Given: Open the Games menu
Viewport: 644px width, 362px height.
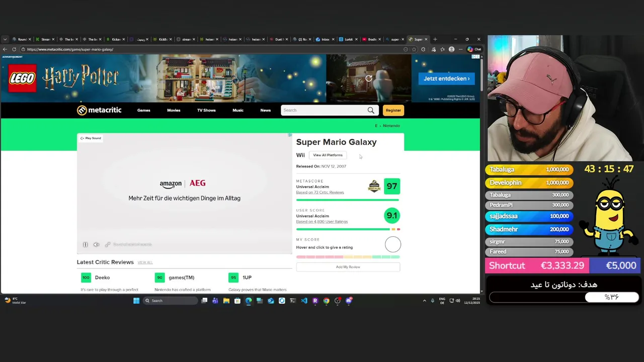Looking at the screenshot, I should pos(143,110).
